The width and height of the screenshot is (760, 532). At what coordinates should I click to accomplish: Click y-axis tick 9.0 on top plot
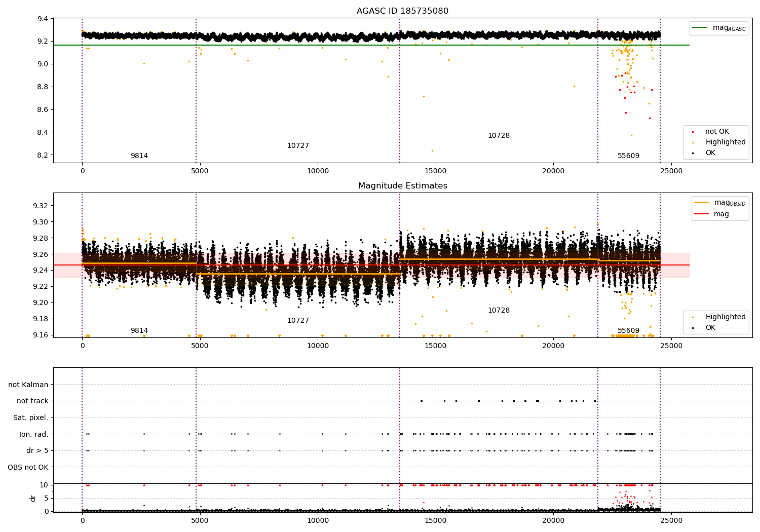tap(43, 64)
